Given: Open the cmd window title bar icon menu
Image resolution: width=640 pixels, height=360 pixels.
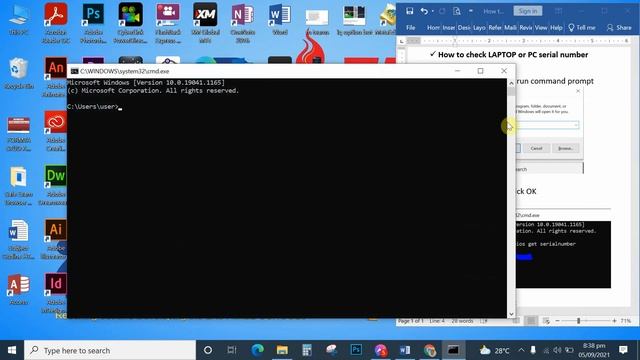Looking at the screenshot, I should tap(74, 71).
